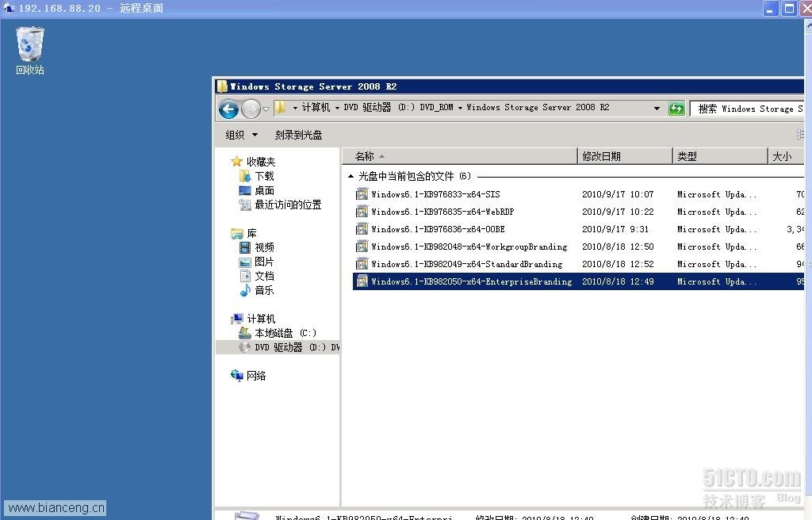Viewport: 812px width, 520px height.
Task: Open the Recycle Bin desktop icon
Action: click(30, 51)
